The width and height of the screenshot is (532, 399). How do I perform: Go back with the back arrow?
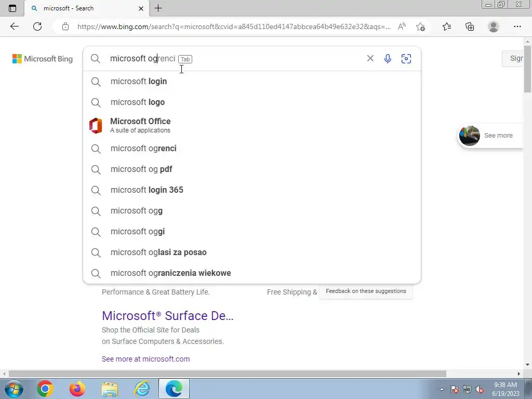[x=14, y=26]
